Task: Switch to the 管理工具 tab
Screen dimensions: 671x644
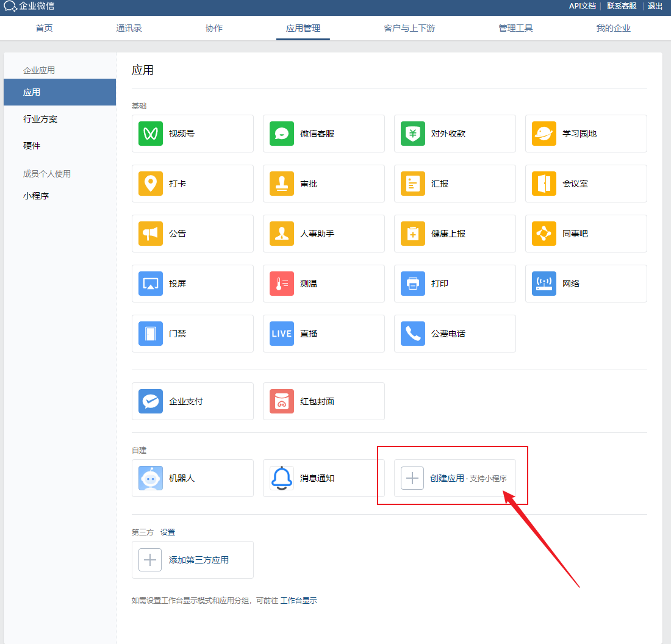Action: pyautogui.click(x=515, y=28)
